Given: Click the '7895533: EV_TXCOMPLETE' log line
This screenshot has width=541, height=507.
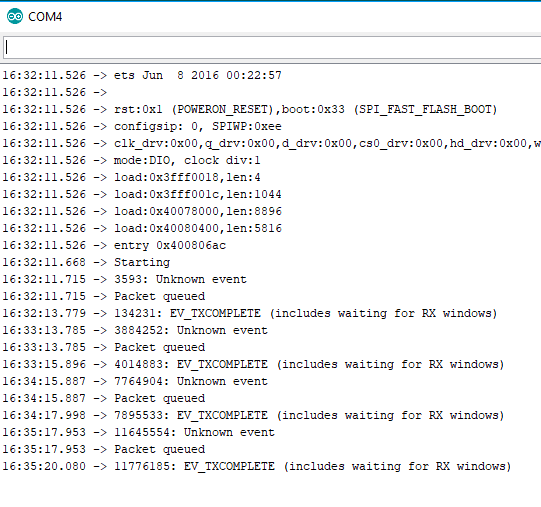Looking at the screenshot, I should (x=253, y=415).
